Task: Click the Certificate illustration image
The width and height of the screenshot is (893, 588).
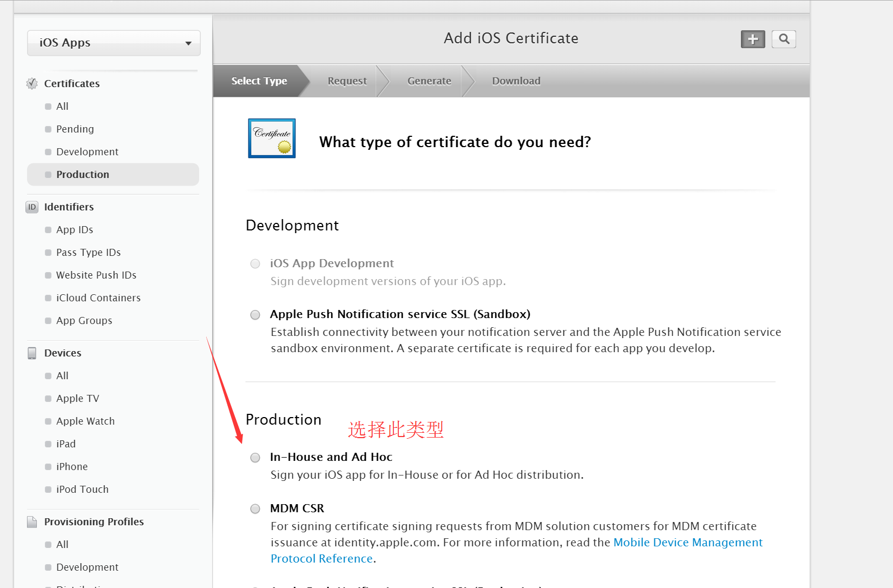Action: [272, 138]
